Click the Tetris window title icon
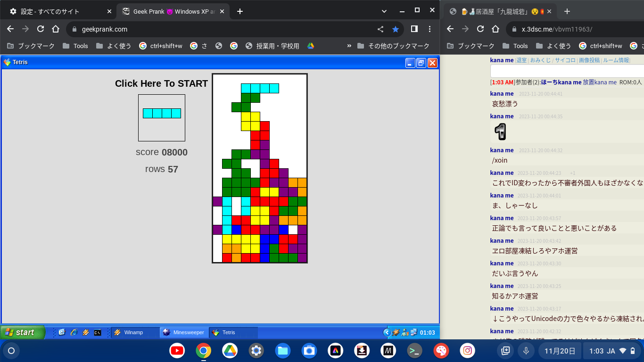Image resolution: width=644 pixels, height=362 pixels. tap(7, 62)
